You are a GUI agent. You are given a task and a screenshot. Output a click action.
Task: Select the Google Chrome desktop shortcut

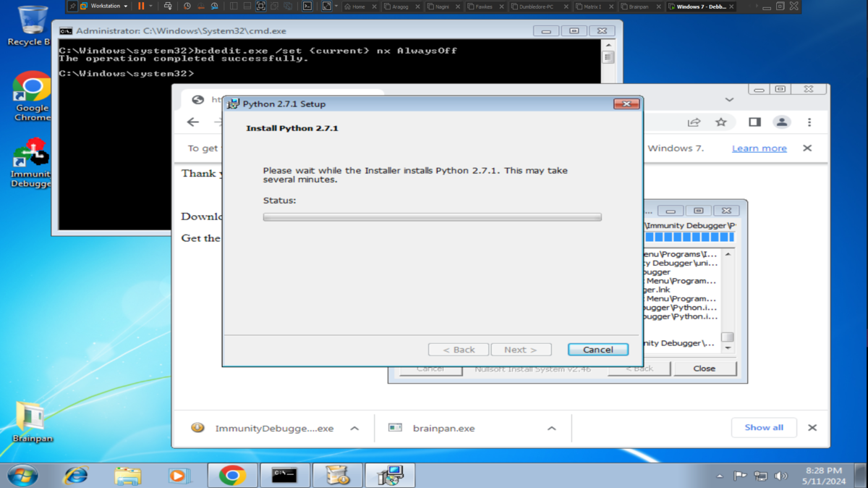point(32,96)
